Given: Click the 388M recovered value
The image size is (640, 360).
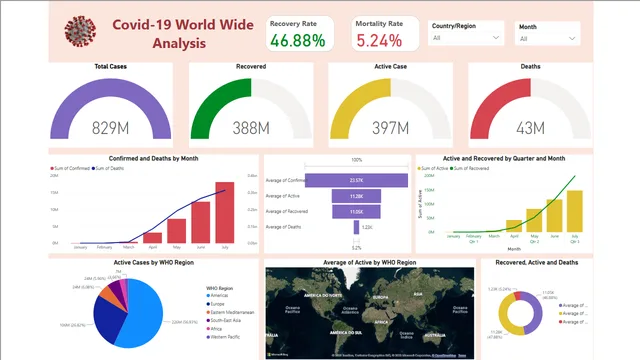Looking at the screenshot, I should 251,128.
